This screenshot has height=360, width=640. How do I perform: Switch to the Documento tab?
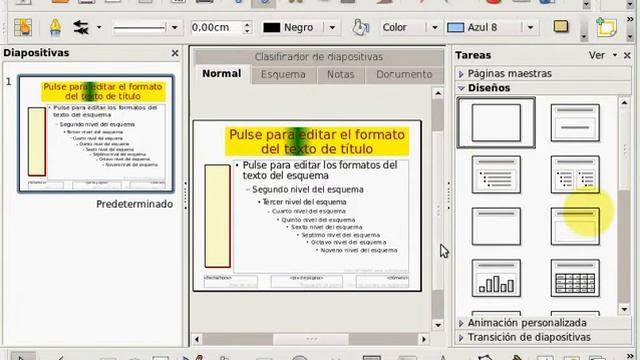[x=404, y=75]
